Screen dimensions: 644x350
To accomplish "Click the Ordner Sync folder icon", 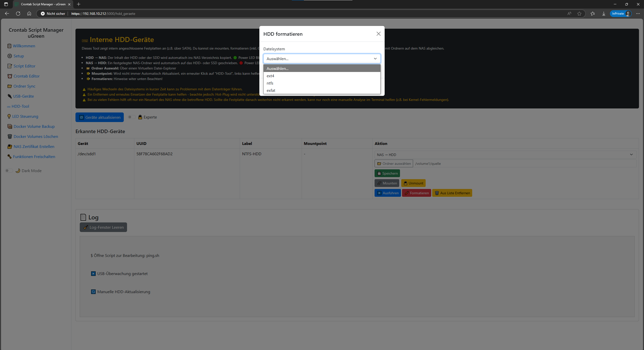I will click(x=10, y=86).
